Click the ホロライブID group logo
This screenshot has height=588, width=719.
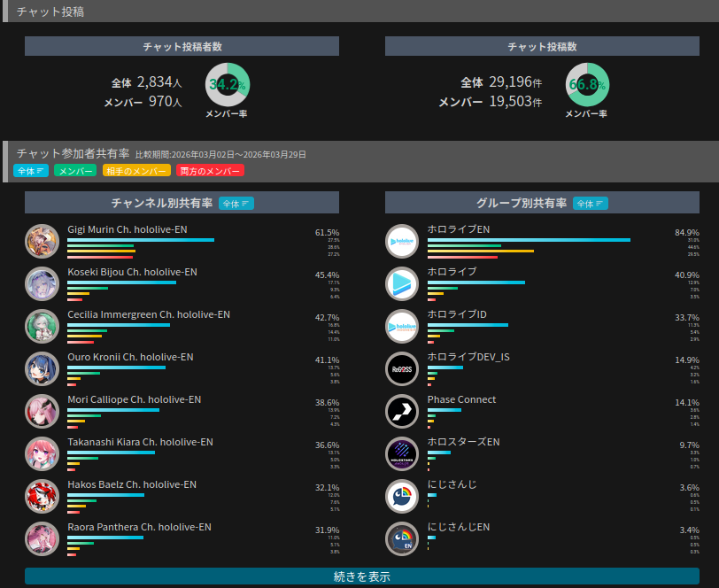coord(402,327)
